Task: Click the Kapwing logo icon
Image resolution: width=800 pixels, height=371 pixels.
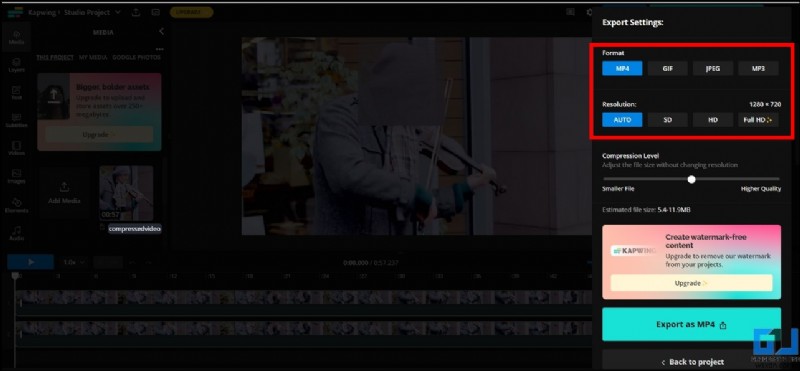Action: (x=15, y=12)
